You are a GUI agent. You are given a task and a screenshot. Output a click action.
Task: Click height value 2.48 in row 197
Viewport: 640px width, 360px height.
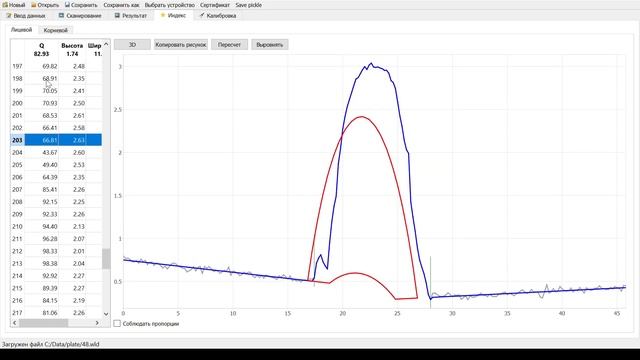[x=79, y=66]
